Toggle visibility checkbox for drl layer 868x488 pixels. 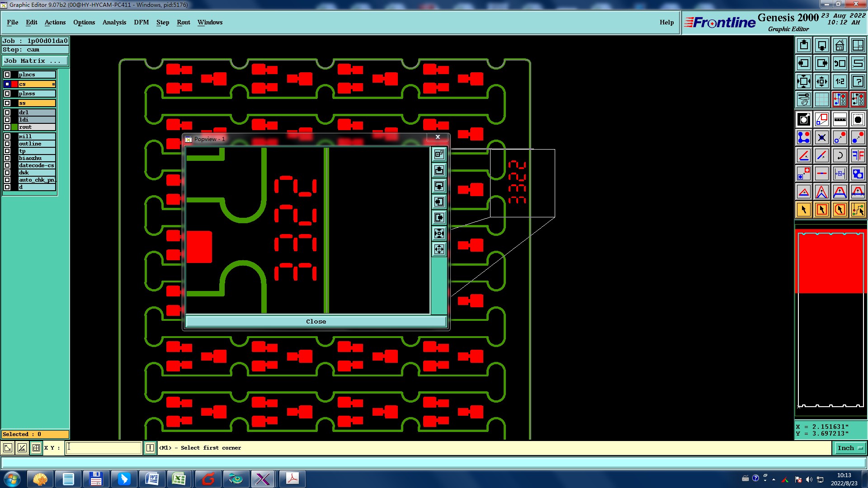[x=7, y=113]
